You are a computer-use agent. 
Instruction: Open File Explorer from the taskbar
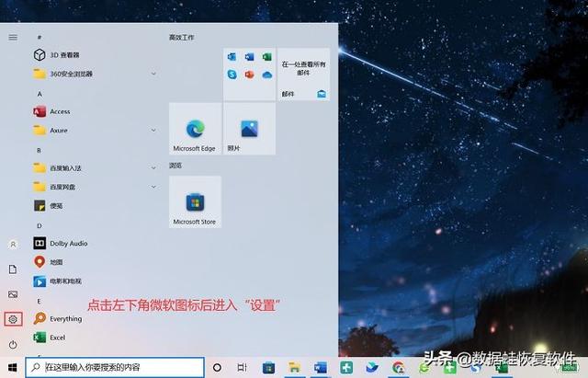pyautogui.click(x=294, y=368)
